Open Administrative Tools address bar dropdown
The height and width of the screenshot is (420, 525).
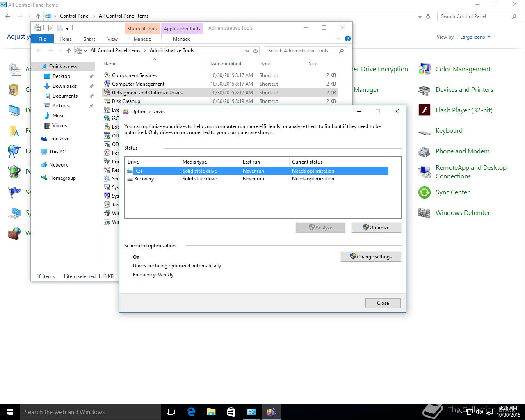(247, 51)
